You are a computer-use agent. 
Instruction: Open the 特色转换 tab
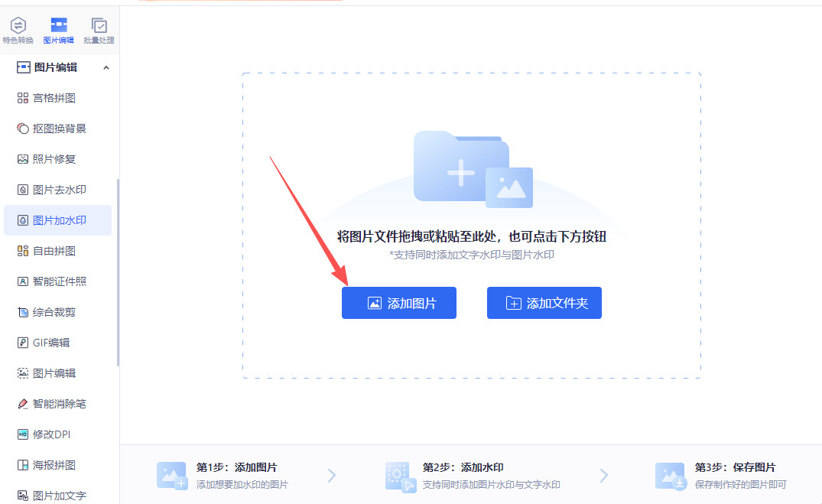pos(18,31)
